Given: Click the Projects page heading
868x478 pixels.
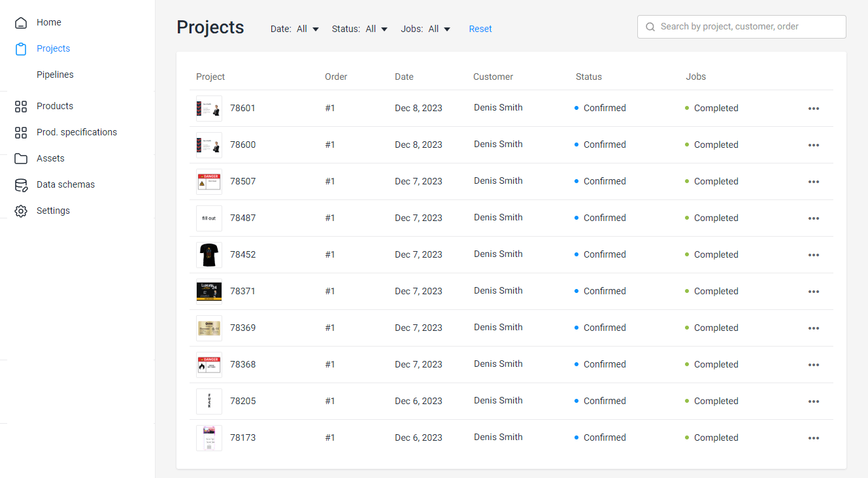Looking at the screenshot, I should (x=210, y=27).
